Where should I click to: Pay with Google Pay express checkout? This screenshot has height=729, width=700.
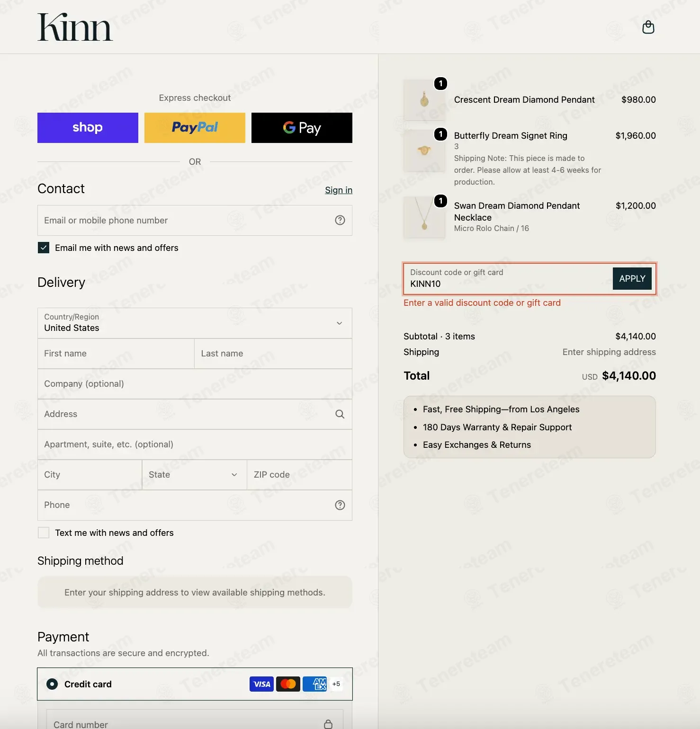302,128
